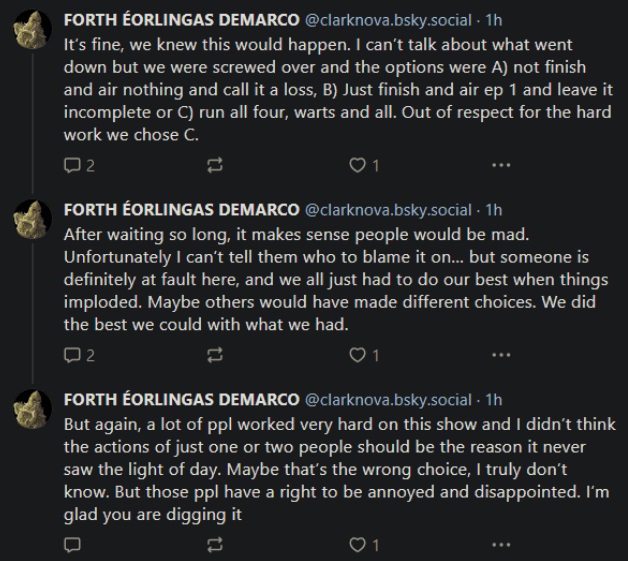Like the second post about doing our best

(357, 354)
